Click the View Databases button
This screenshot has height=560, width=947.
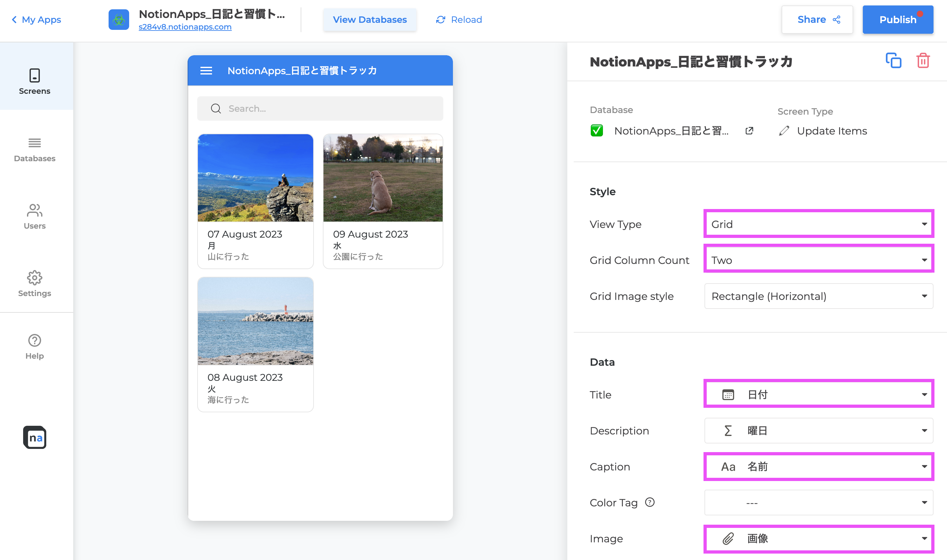(369, 20)
